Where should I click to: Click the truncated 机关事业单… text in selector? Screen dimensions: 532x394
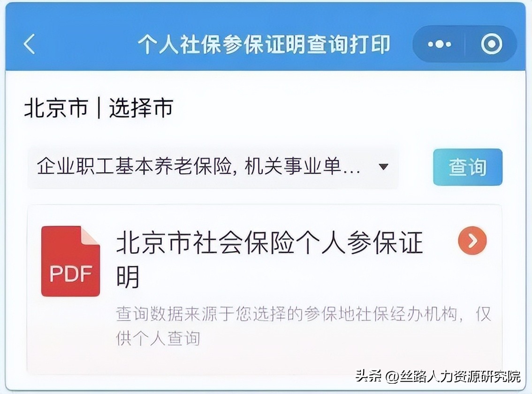tap(303, 167)
